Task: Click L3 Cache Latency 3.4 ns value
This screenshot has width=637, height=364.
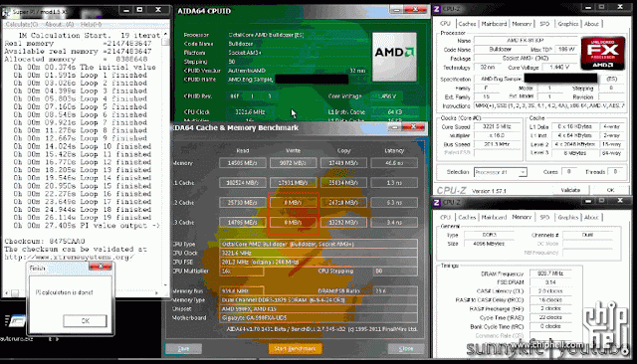Action: coord(394,223)
